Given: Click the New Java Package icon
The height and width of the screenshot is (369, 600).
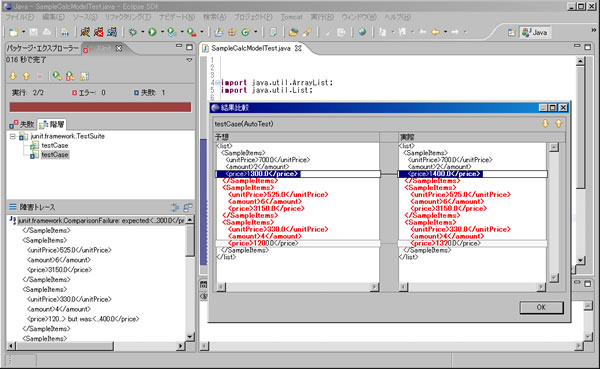Looking at the screenshot, I should [x=232, y=33].
